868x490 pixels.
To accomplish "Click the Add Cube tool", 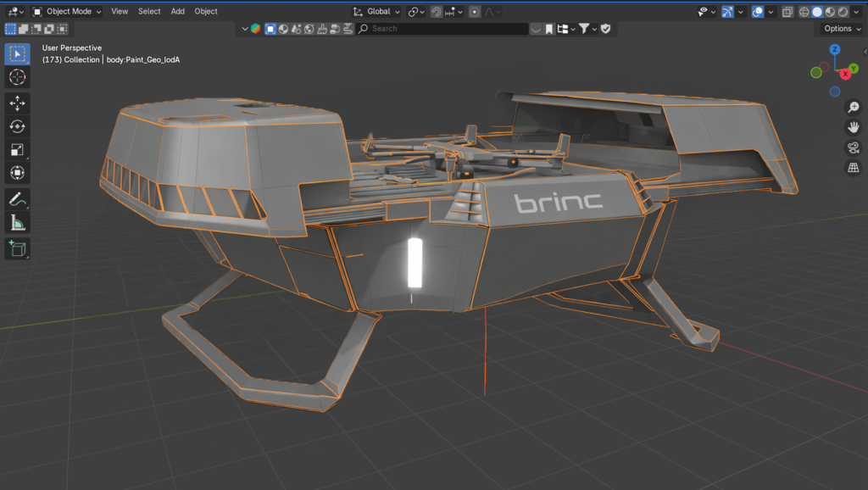I will click(17, 249).
